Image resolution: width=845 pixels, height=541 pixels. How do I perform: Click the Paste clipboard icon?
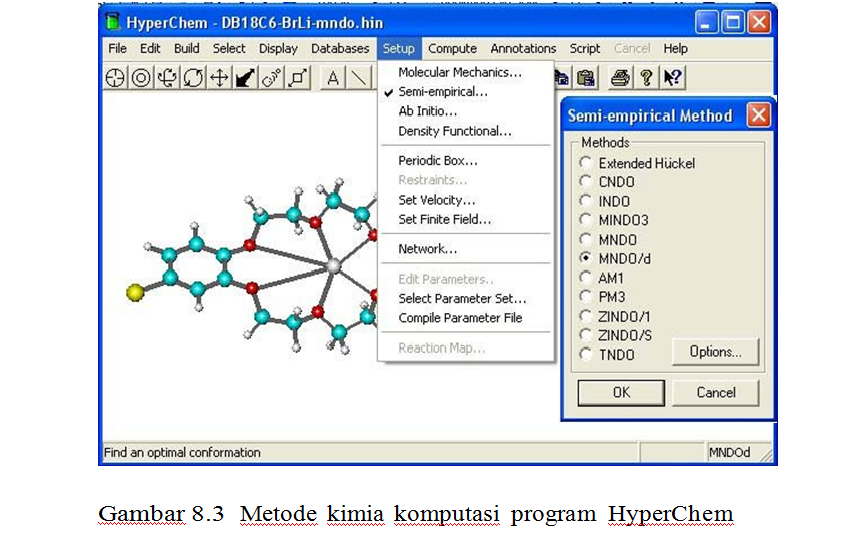coord(586,78)
